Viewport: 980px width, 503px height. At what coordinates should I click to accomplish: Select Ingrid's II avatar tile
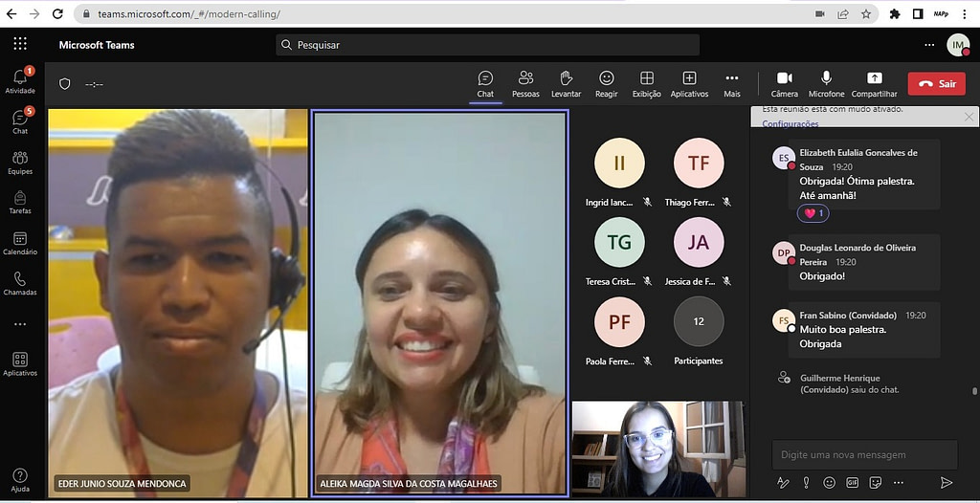coord(619,164)
